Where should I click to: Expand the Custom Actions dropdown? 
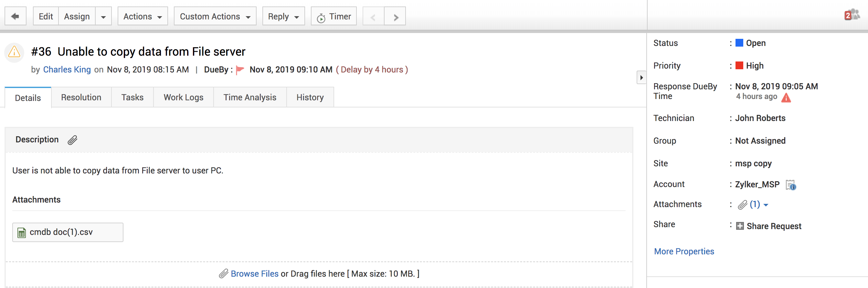tap(215, 16)
